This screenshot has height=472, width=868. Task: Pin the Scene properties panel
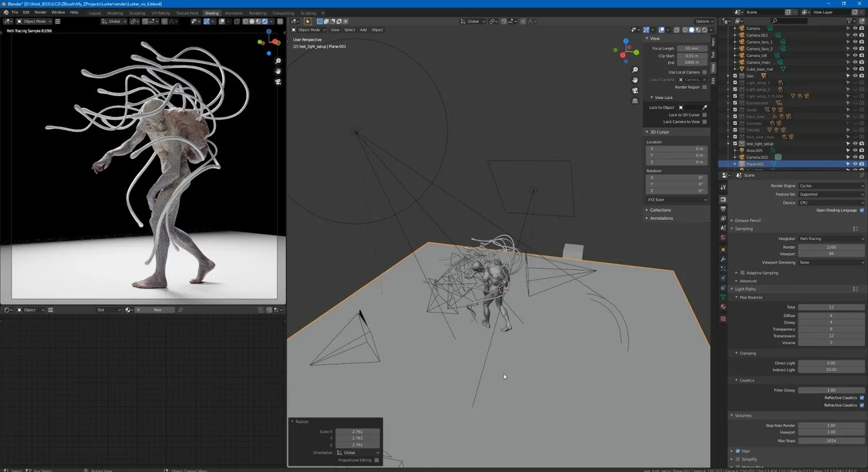point(861,175)
